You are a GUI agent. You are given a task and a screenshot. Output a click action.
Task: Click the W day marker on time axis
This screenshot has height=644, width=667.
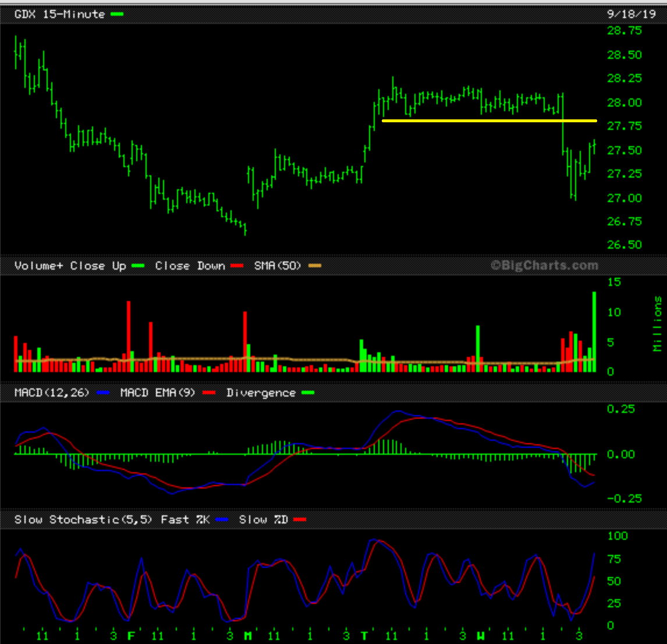(x=481, y=636)
